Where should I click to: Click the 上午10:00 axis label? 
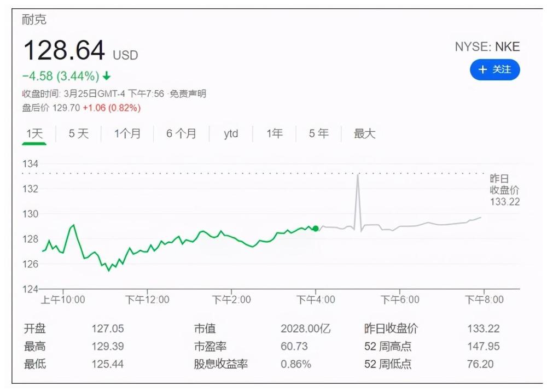[63, 300]
